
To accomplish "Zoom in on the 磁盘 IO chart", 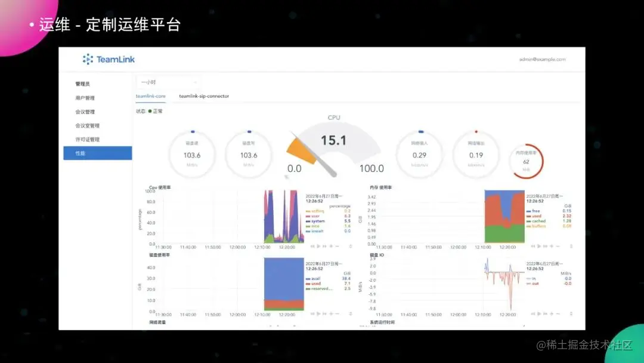I will 552,313.
